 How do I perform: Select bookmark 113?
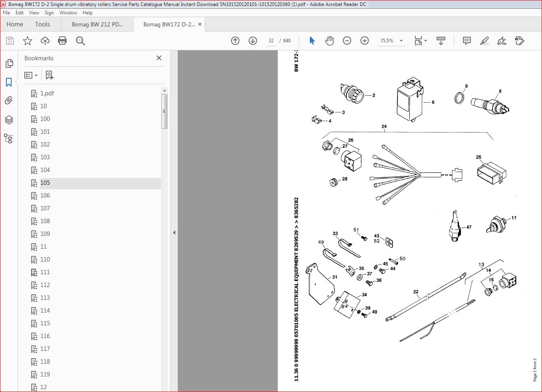coord(45,298)
